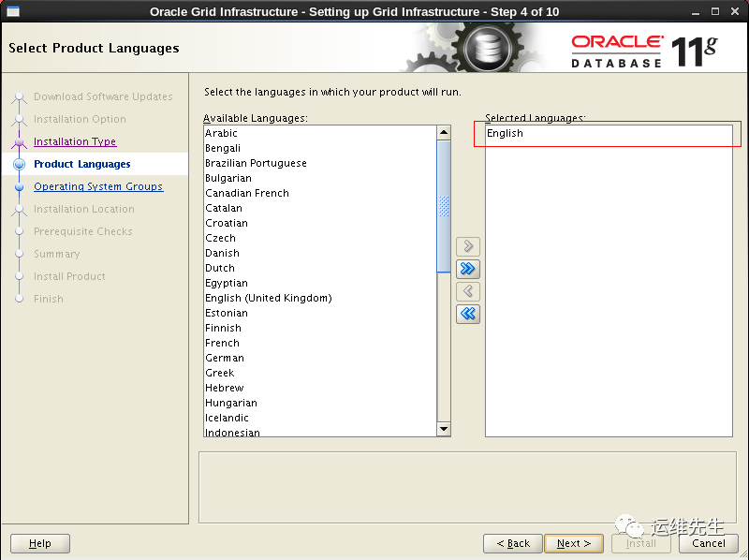The width and height of the screenshot is (749, 560).
Task: Open the Installation Type step link
Action: [75, 141]
